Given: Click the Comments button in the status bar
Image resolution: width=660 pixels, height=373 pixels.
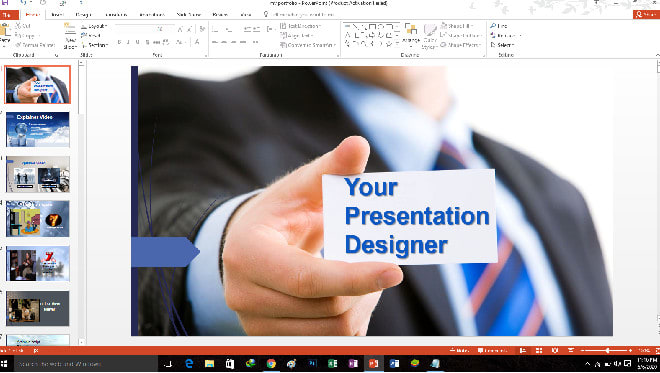Looking at the screenshot, I should tap(492, 350).
